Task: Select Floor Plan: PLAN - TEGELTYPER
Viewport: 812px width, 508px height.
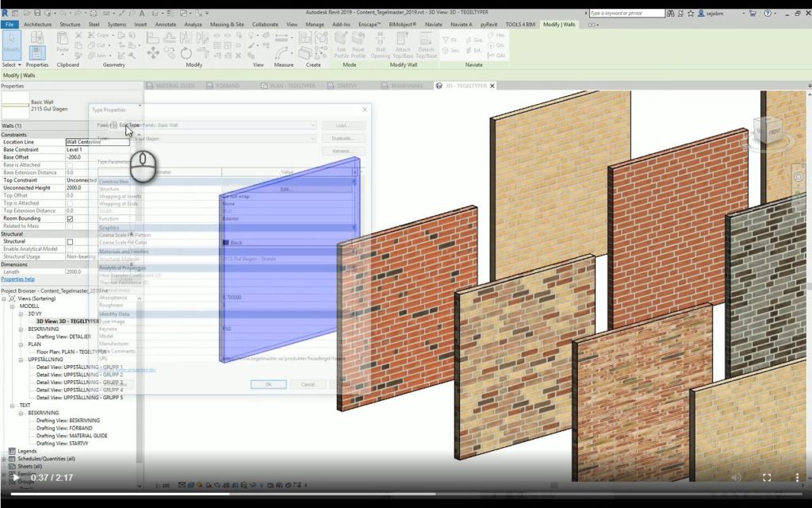Action: point(71,352)
